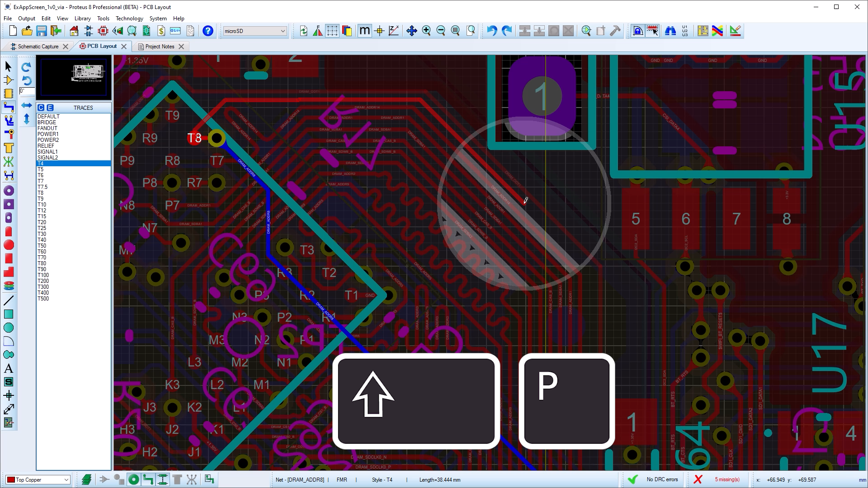Image resolution: width=868 pixels, height=488 pixels.
Task: Toggle the grid display
Action: [333, 31]
